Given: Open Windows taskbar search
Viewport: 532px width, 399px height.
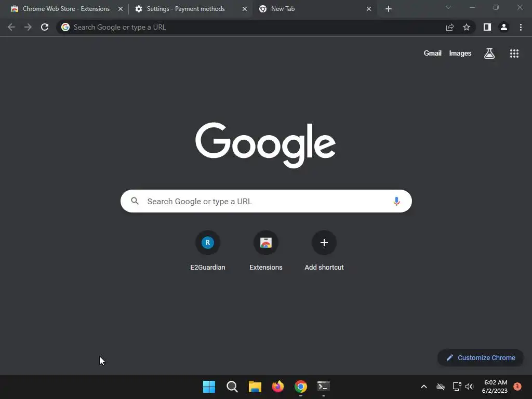Looking at the screenshot, I should pyautogui.click(x=232, y=387).
